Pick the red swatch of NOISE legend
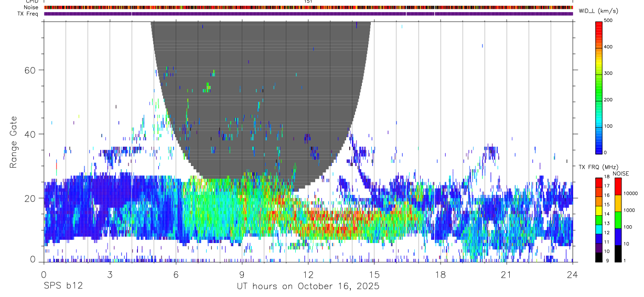The image size is (644, 297). [x=618, y=187]
